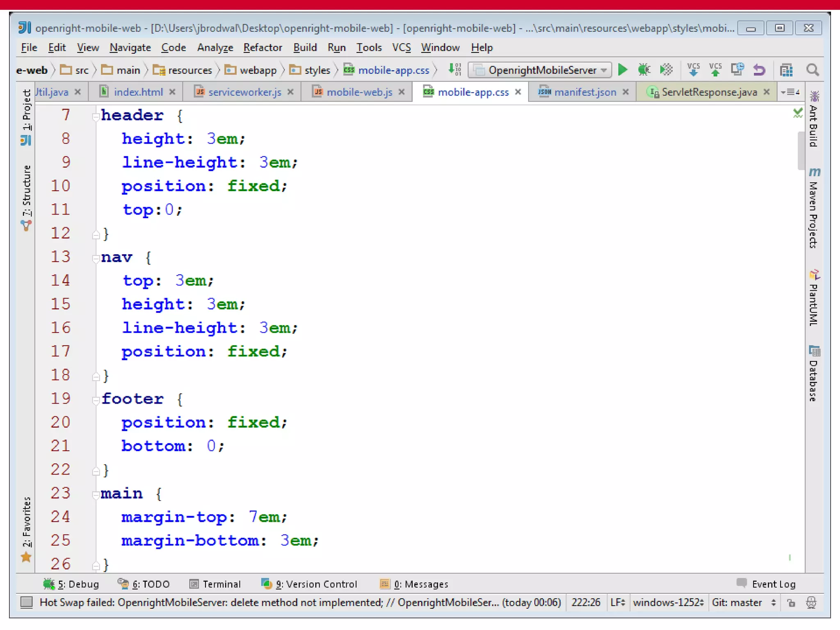This screenshot has width=840, height=630.
Task: Open the Refactor menu
Action: 262,48
